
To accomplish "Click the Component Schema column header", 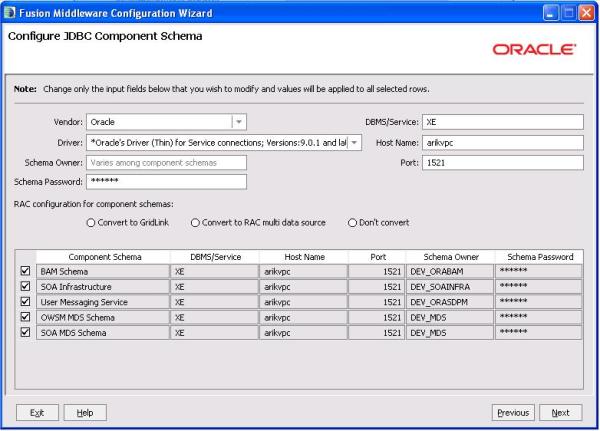I will [105, 257].
